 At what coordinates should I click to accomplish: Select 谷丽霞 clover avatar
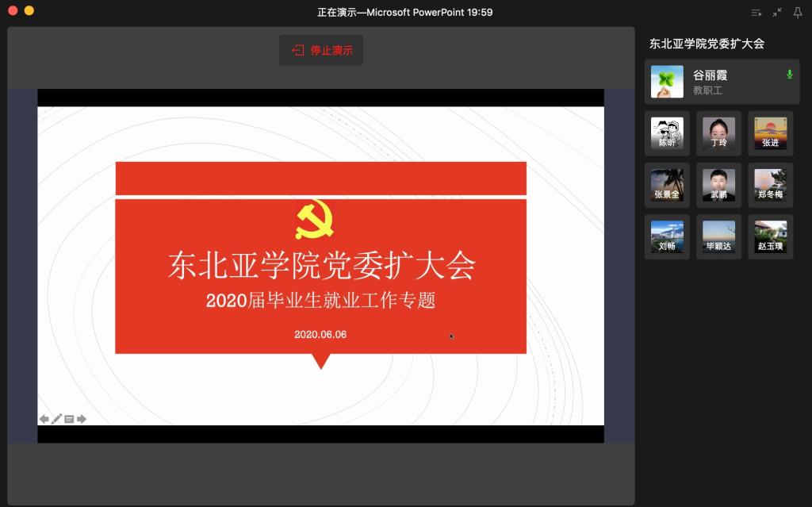coord(667,82)
